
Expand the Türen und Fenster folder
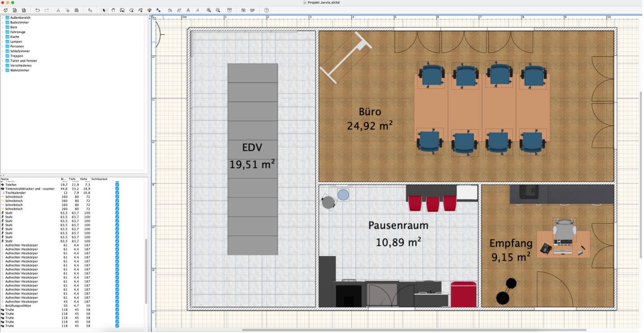point(2,61)
